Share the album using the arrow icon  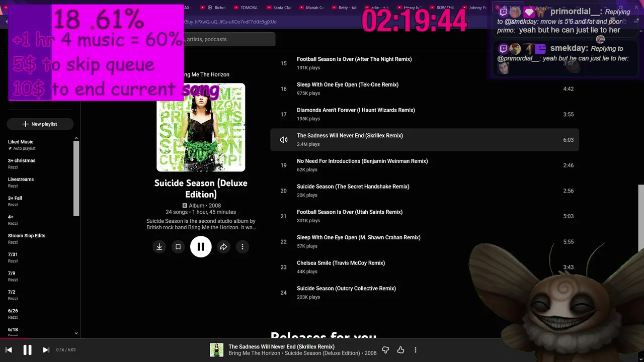point(223,247)
